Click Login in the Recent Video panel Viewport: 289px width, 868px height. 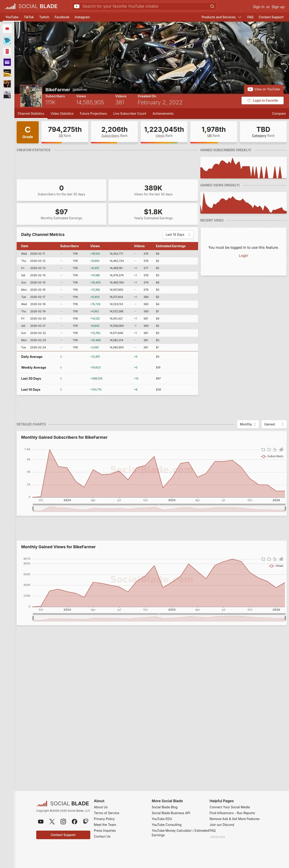click(x=243, y=256)
